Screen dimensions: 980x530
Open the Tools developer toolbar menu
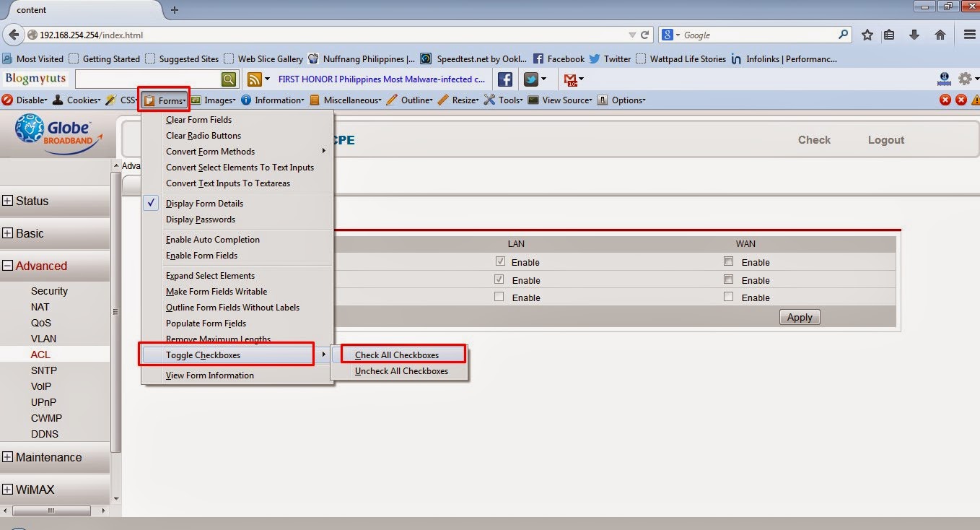pyautogui.click(x=504, y=100)
